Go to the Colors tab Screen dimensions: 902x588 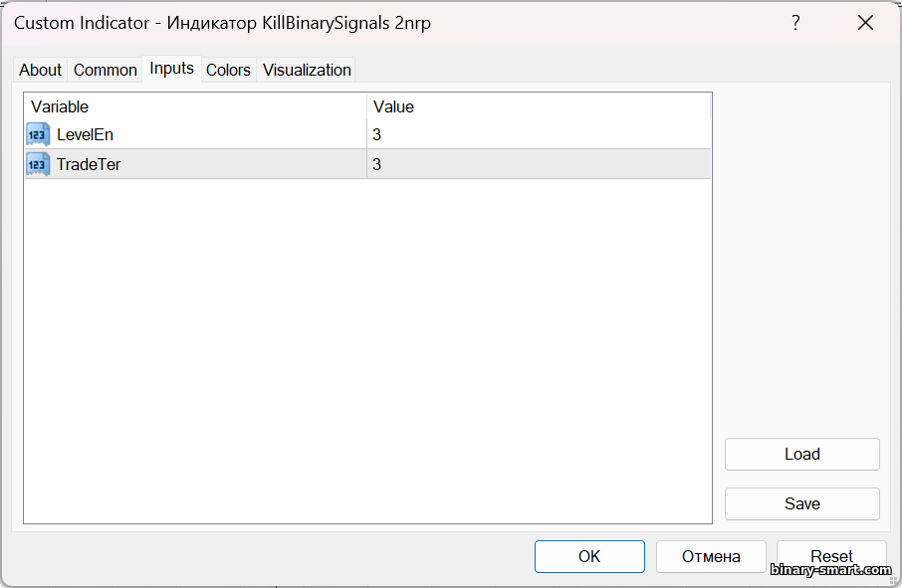coord(228,70)
